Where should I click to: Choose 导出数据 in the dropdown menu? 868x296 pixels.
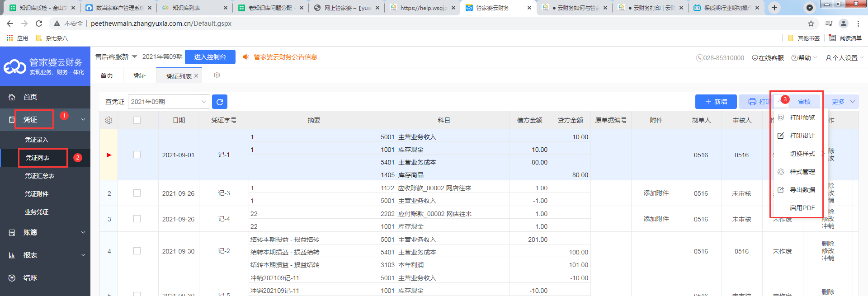click(802, 190)
